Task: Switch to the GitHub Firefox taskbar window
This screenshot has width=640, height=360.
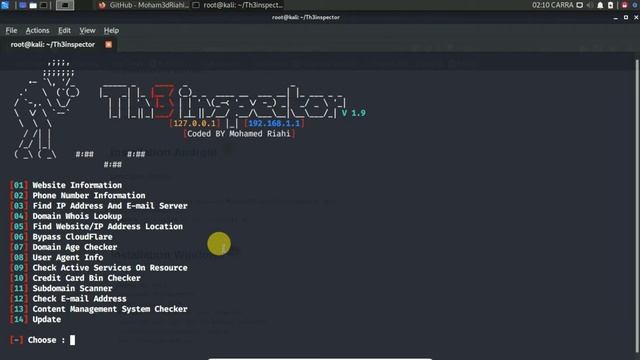Action: [x=144, y=5]
